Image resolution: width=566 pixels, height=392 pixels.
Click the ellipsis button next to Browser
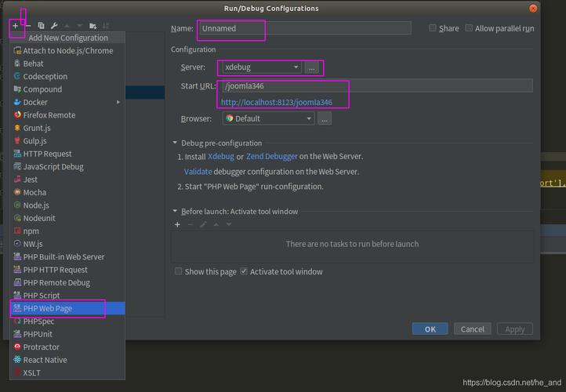pos(325,118)
